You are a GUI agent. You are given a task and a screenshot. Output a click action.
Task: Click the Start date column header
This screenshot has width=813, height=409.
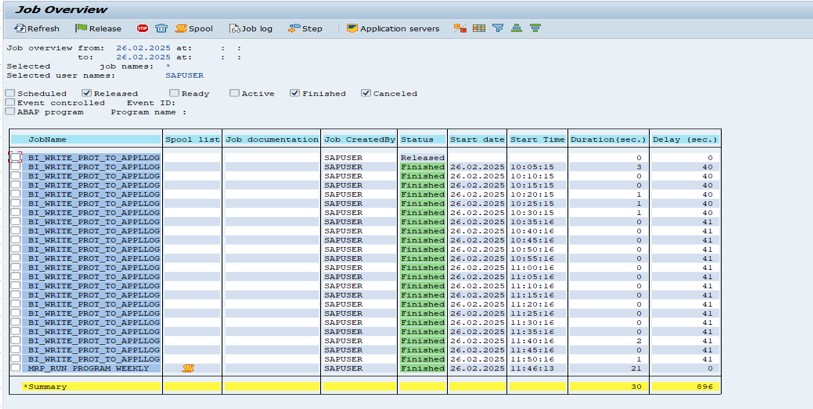tap(477, 139)
